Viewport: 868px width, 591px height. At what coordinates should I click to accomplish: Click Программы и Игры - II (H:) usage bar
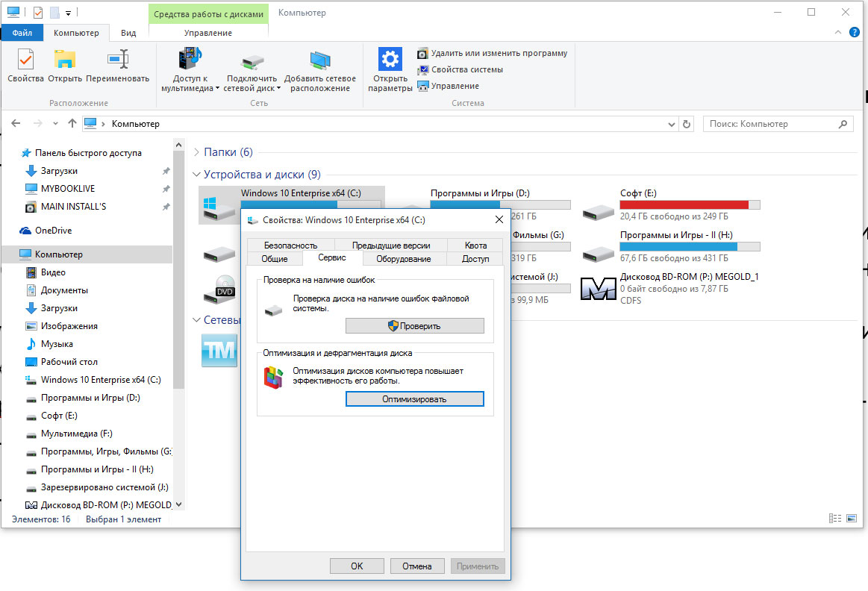[x=690, y=247]
